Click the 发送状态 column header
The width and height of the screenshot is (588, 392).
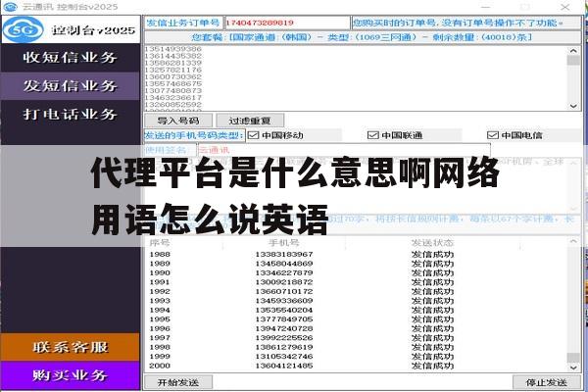pos(432,243)
